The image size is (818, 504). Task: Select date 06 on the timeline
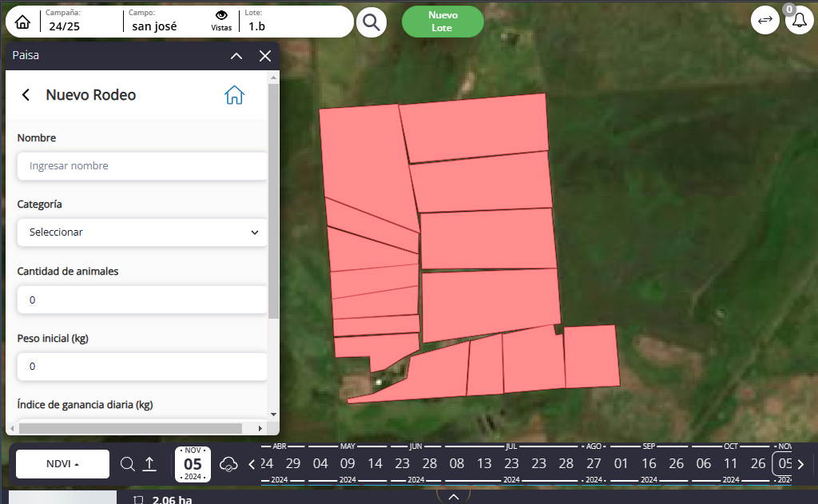[703, 463]
